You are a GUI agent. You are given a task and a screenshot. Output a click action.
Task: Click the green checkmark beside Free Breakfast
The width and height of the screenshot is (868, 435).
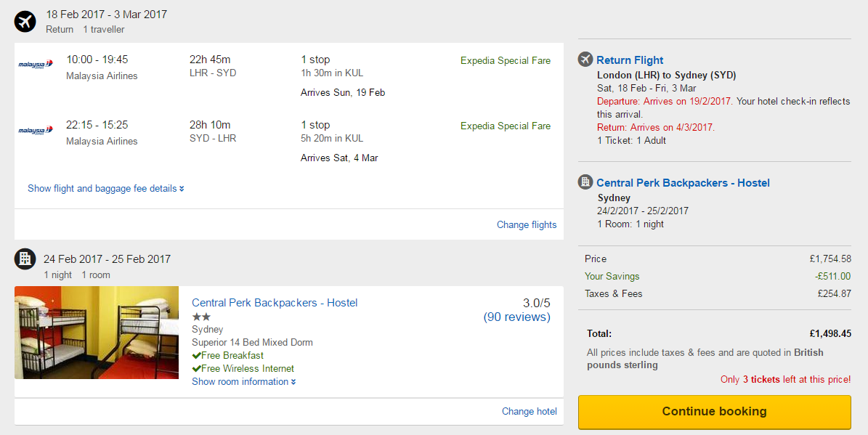click(196, 355)
